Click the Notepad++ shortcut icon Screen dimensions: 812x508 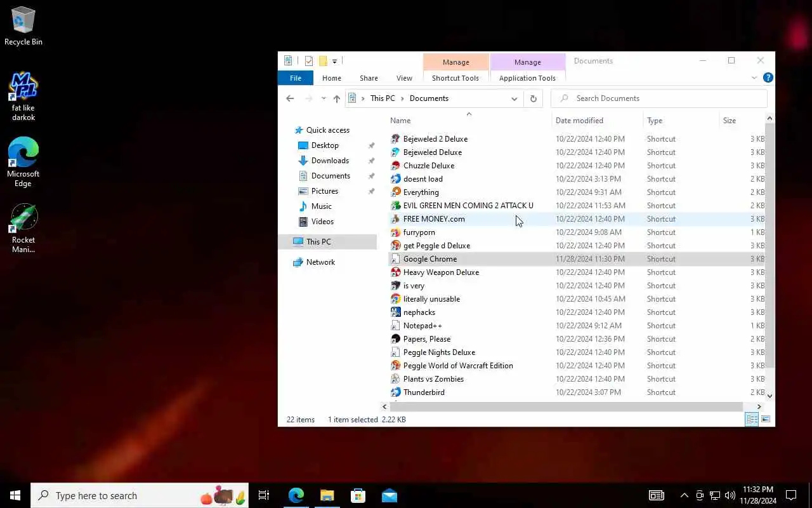(x=396, y=326)
